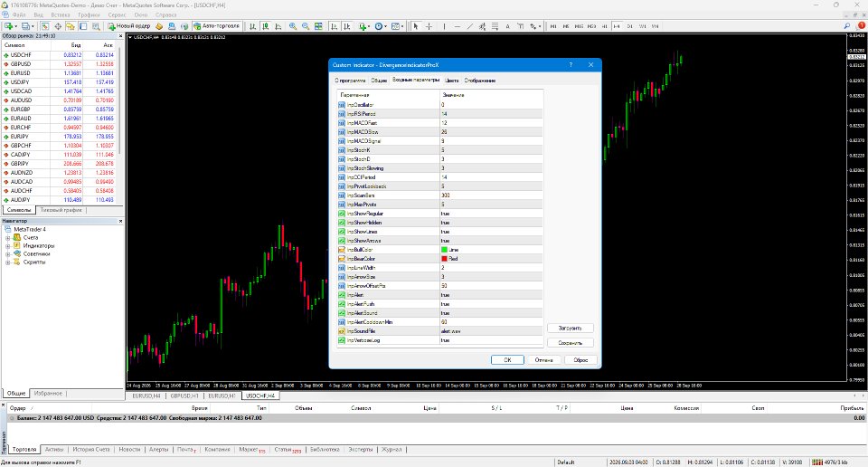Click the InpScanBars value 300
Image resolution: width=868 pixels, height=467 pixels.
tap(491, 195)
